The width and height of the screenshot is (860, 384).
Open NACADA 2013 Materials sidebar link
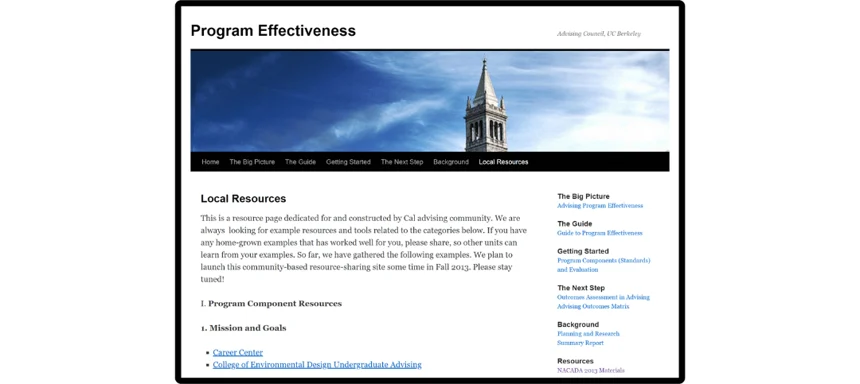591,370
